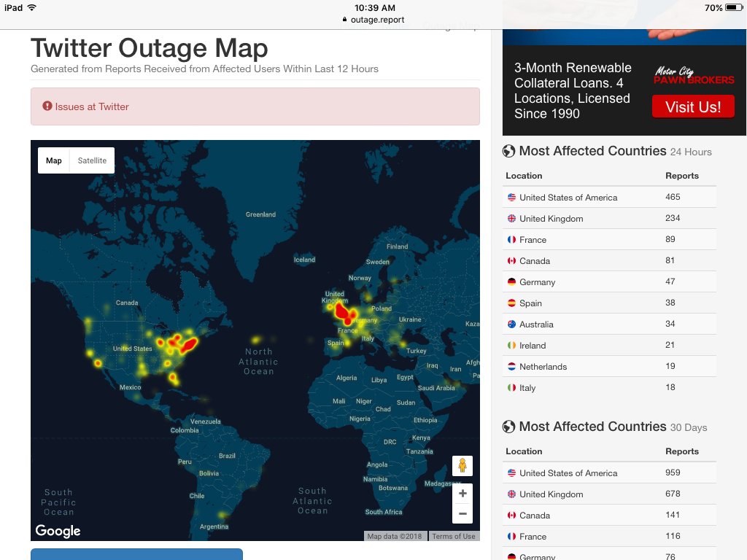Click the Netherlands flag icon
Screen dimensions: 747x560
point(511,366)
